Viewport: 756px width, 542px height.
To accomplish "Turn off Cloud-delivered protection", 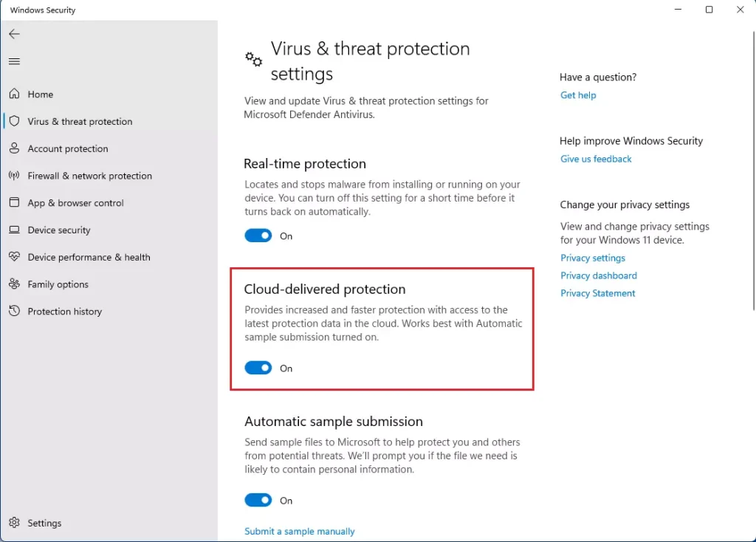I will 258,368.
